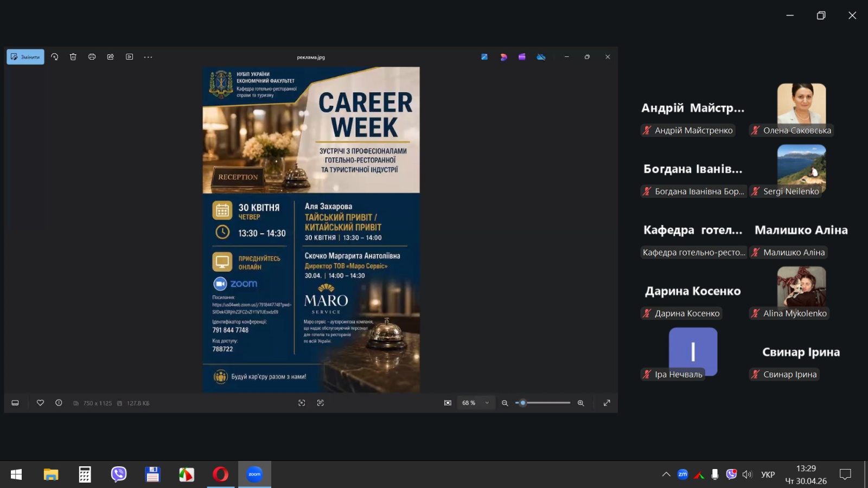868x488 pixels.
Task: Print the реклама.jpg image
Action: [92, 57]
